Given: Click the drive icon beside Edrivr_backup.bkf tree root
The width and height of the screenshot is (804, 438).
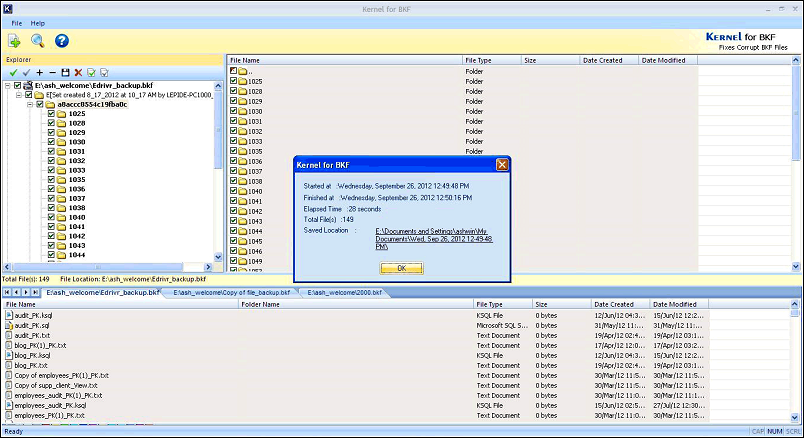Looking at the screenshot, I should point(28,86).
